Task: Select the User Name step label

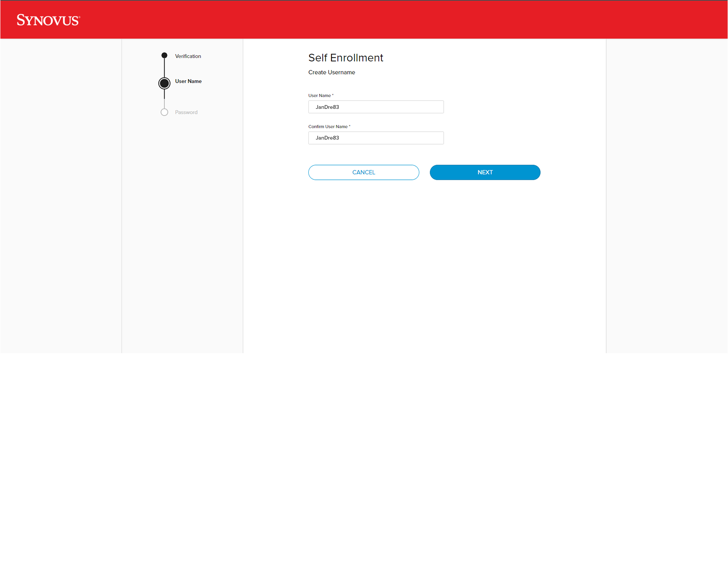Action: point(188,81)
